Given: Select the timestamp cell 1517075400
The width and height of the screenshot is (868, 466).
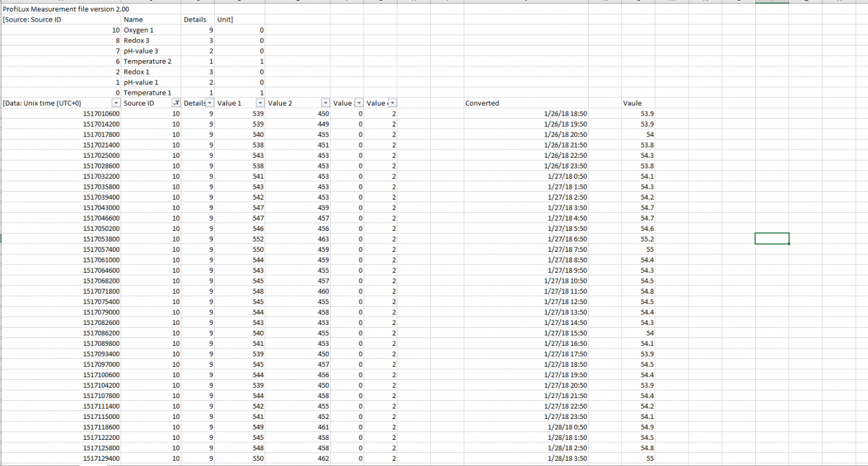Looking at the screenshot, I should (61, 301).
